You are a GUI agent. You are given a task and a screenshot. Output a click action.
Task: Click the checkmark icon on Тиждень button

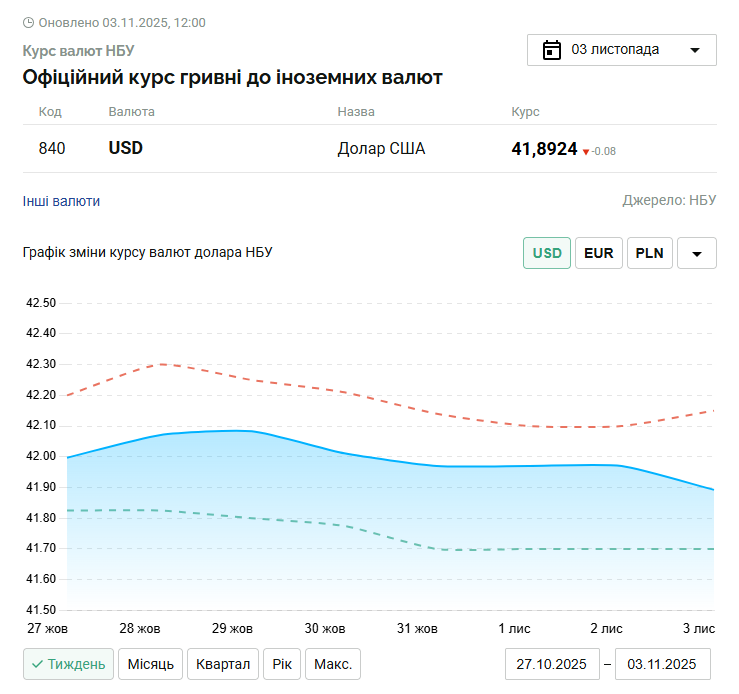coord(36,664)
